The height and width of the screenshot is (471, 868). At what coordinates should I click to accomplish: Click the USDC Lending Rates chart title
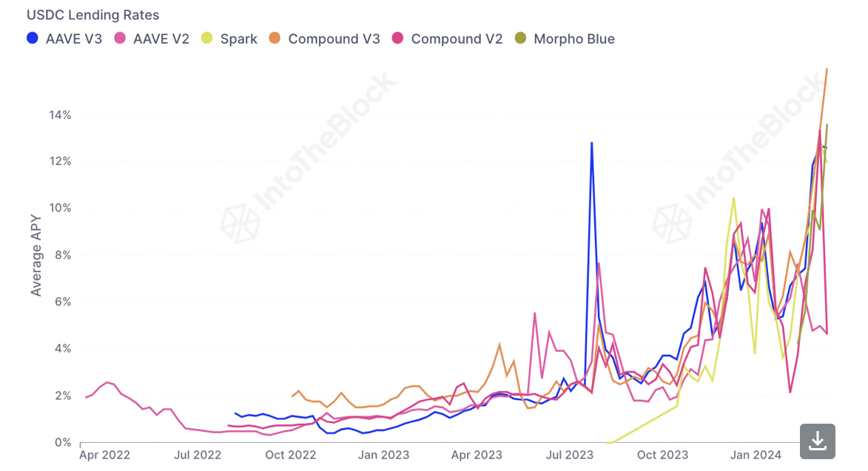click(93, 15)
